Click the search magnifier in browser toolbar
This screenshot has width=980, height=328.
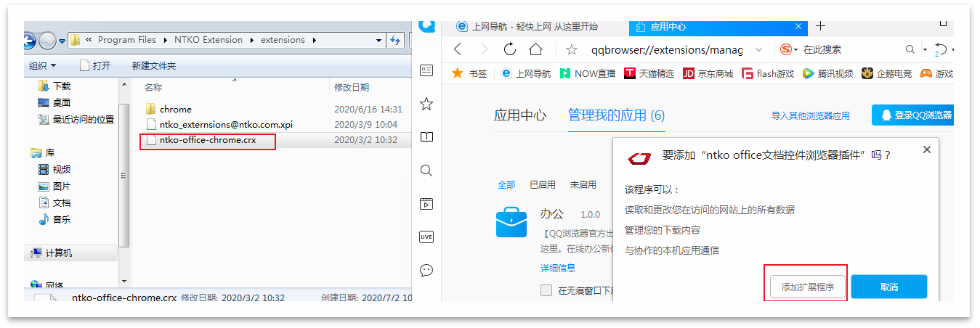910,49
